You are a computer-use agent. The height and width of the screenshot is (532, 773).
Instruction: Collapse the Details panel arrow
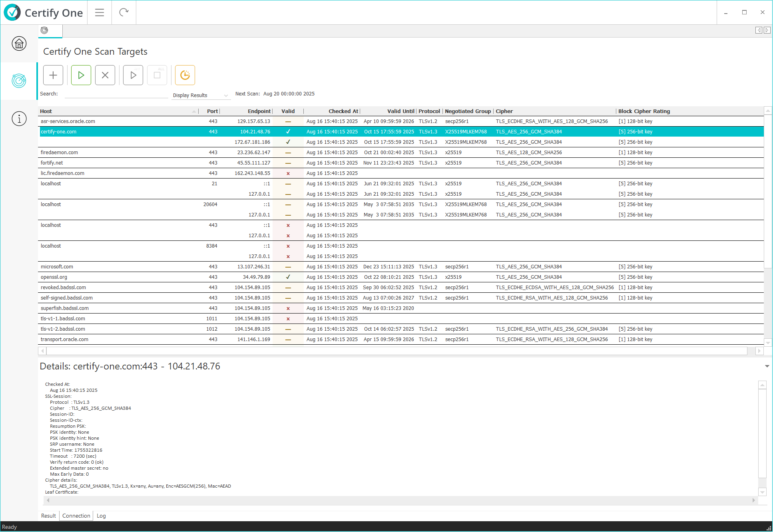point(767,366)
